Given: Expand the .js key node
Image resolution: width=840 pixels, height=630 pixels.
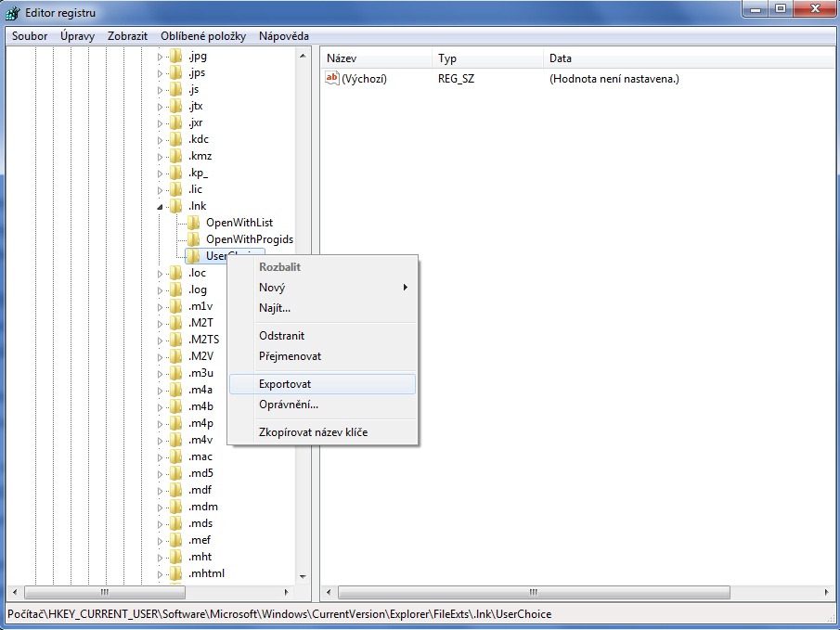Looking at the screenshot, I should coord(160,90).
